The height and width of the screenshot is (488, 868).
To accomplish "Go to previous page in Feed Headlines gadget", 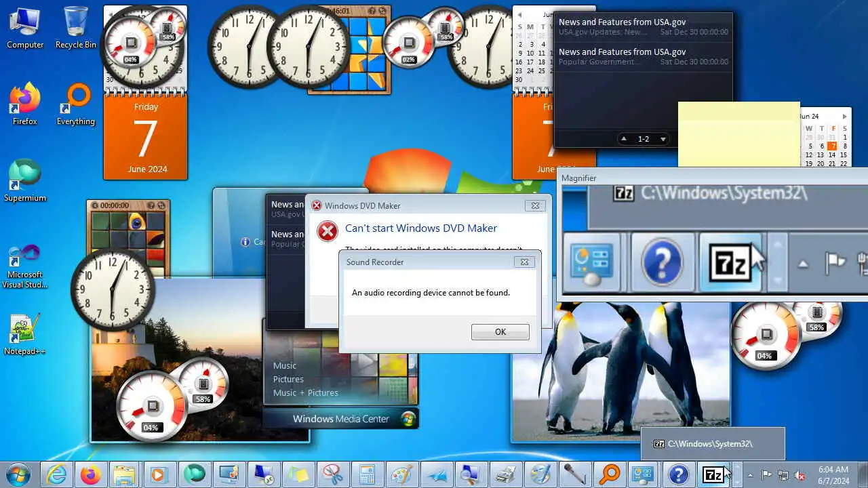I will click(x=624, y=139).
